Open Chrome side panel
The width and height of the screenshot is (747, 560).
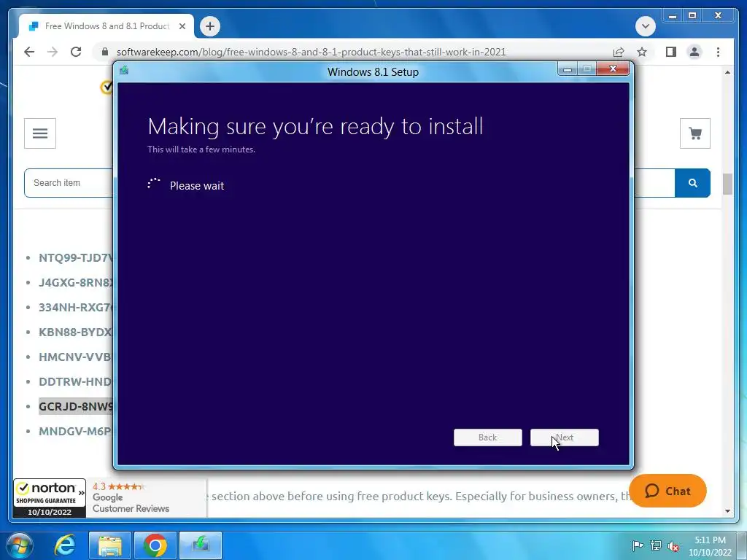pos(671,52)
